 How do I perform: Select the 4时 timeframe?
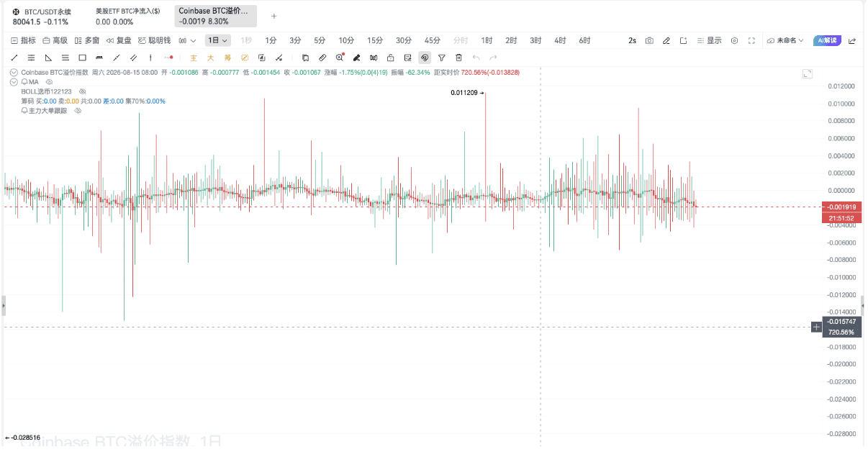click(560, 41)
